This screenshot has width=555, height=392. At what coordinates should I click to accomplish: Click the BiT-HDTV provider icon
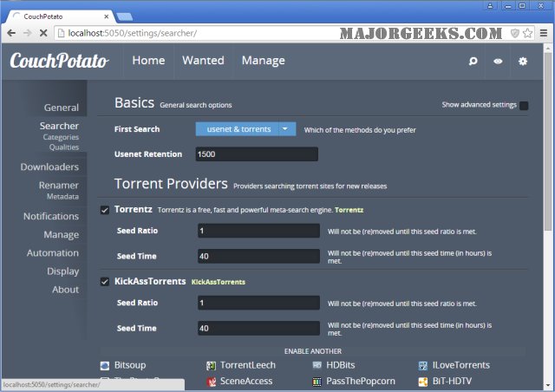423,382
